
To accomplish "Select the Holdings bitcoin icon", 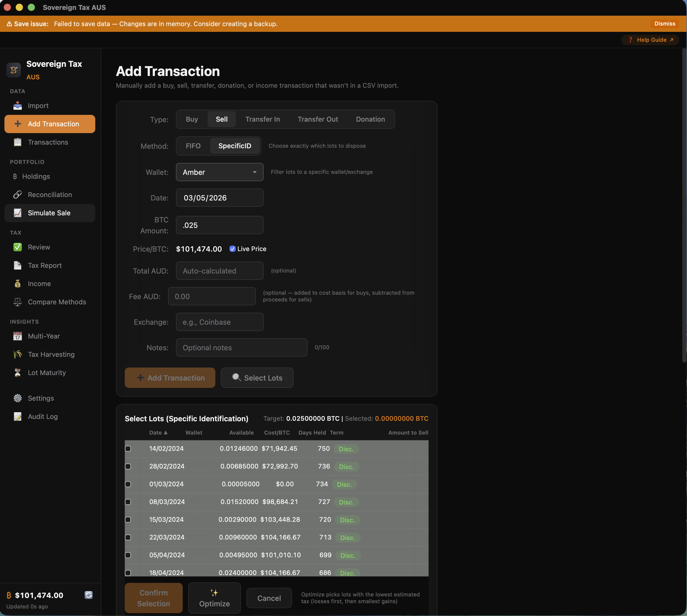I will [15, 176].
